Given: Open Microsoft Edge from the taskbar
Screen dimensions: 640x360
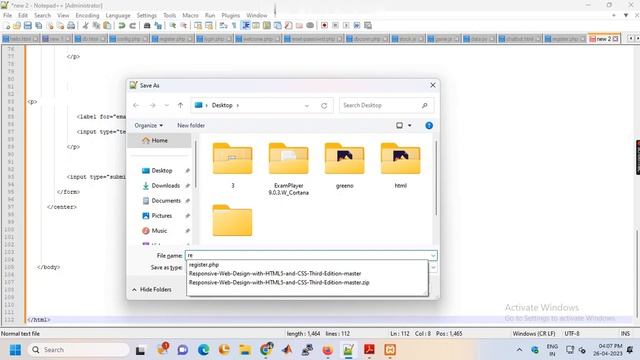Looking at the screenshot, I should 203,350.
